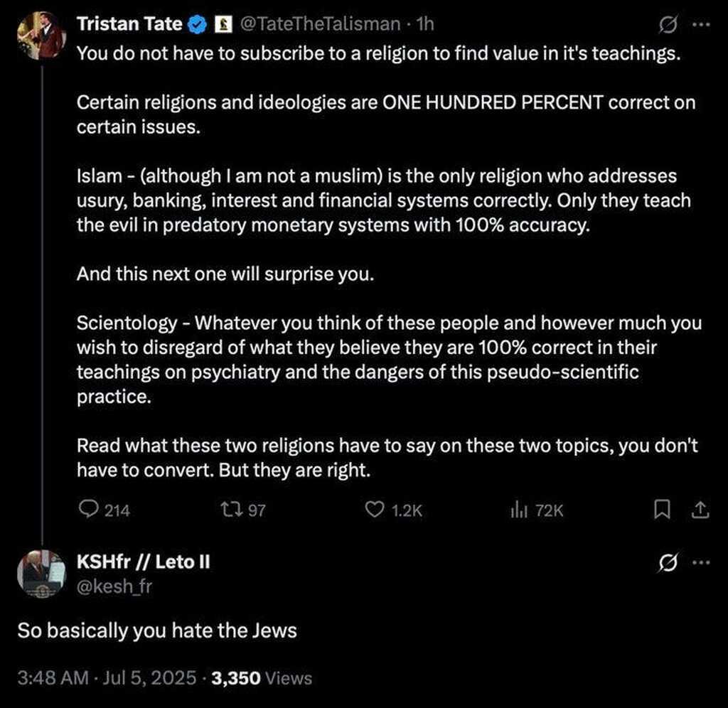Open more options on Tristan Tate's post

tap(701, 23)
